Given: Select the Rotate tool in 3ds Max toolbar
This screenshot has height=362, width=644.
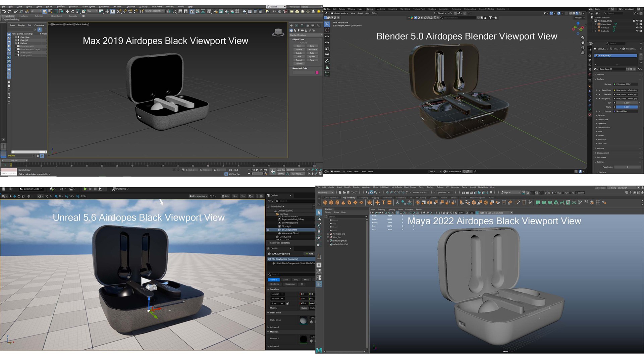Looking at the screenshot, I should [73, 11].
